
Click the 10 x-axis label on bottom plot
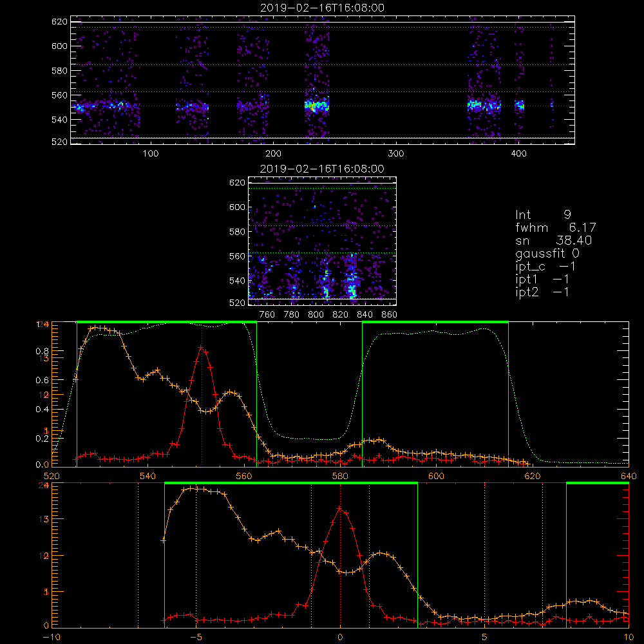(x=629, y=637)
